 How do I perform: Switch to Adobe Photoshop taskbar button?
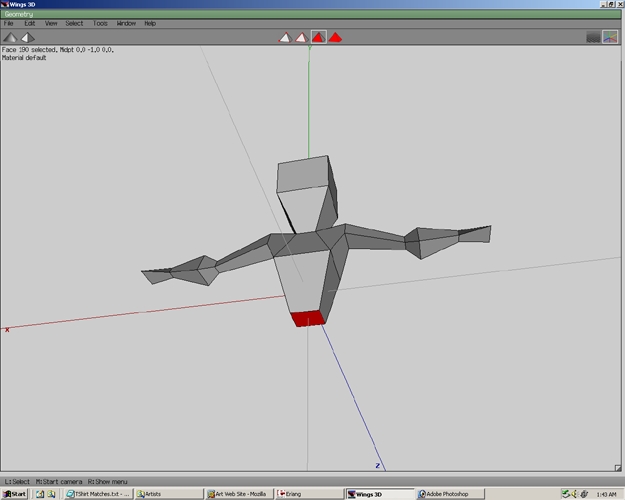(x=450, y=494)
